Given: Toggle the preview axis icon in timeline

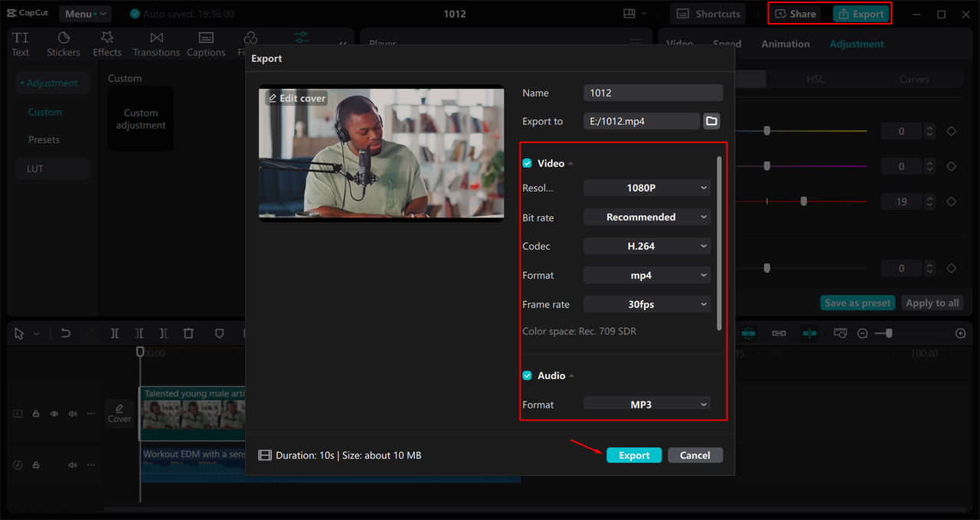Looking at the screenshot, I should pos(809,333).
